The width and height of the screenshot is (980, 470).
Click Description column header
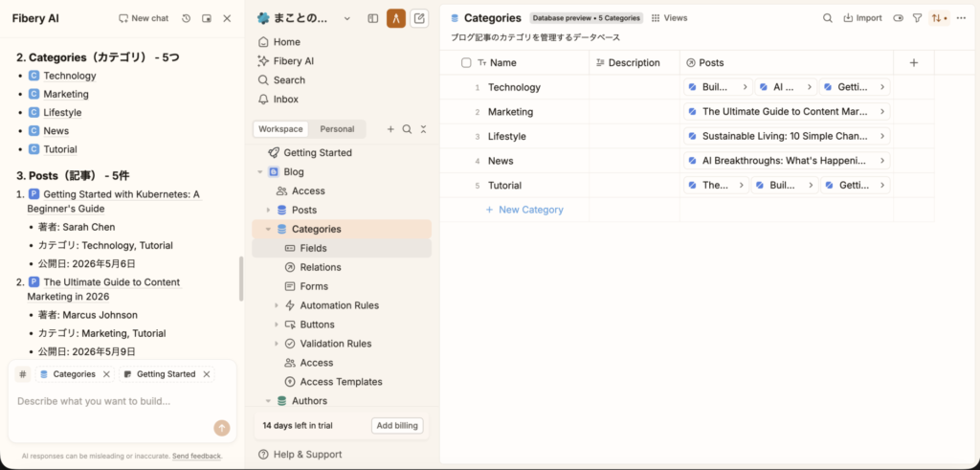635,62
